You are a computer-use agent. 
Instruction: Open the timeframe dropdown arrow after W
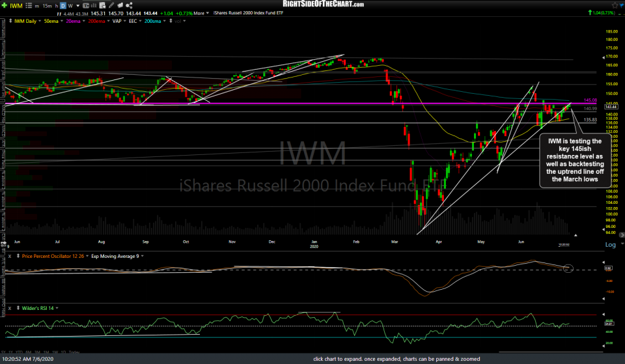(77, 6)
